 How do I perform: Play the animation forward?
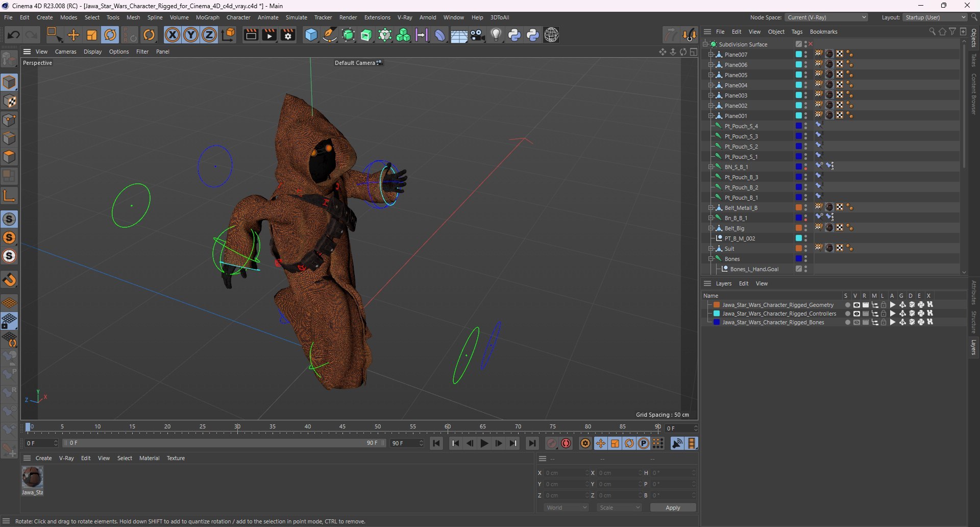click(x=484, y=443)
